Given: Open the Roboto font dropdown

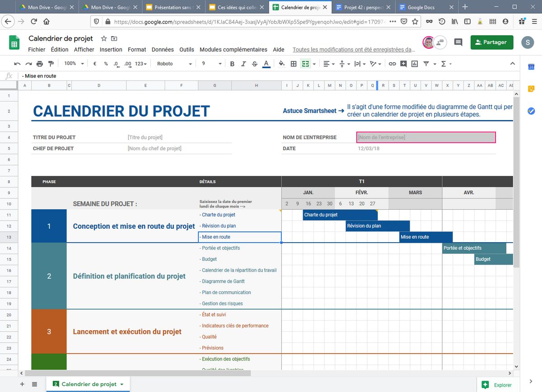Looking at the screenshot, I should 174,64.
